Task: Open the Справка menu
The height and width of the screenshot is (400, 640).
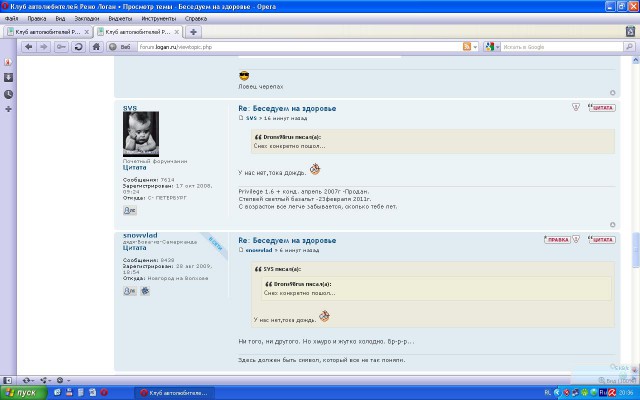Action: pos(196,18)
